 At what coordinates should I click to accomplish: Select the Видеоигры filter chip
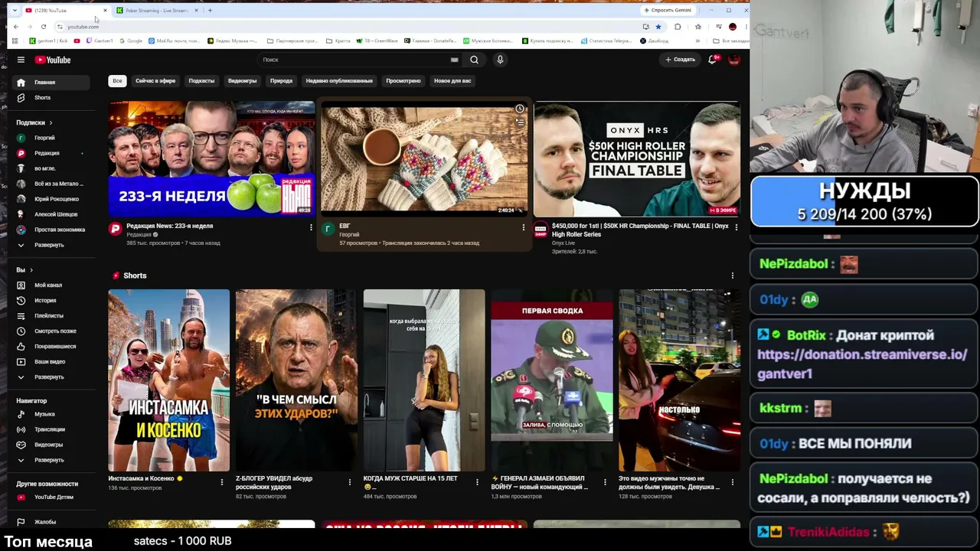[242, 80]
